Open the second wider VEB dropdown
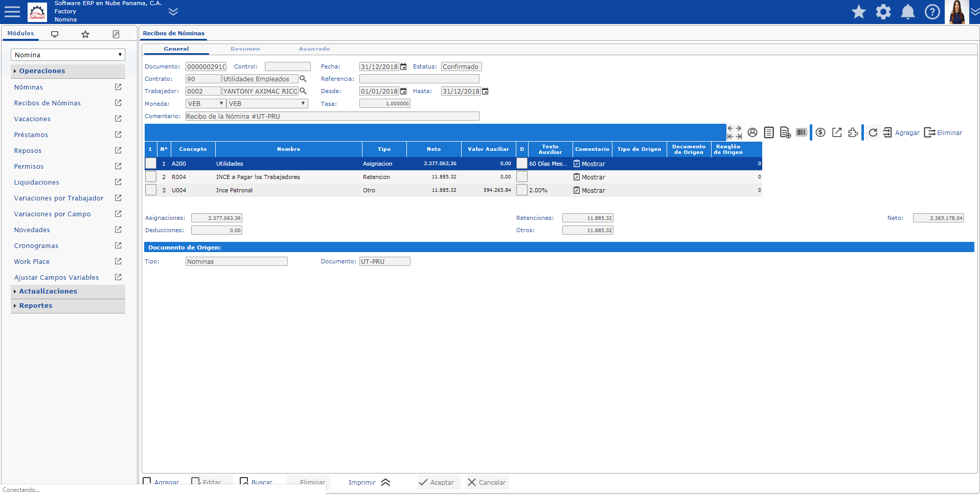Screen dimensions: 980x495 coord(267,103)
